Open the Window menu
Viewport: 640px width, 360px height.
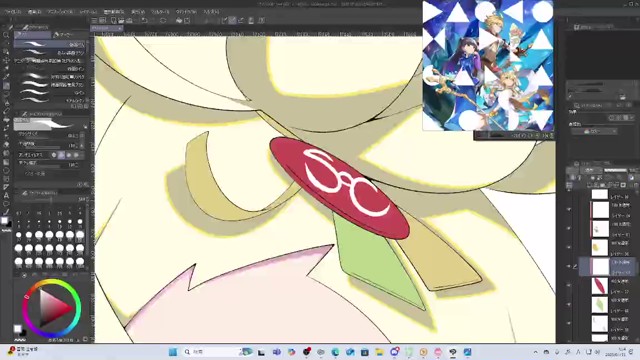186,12
